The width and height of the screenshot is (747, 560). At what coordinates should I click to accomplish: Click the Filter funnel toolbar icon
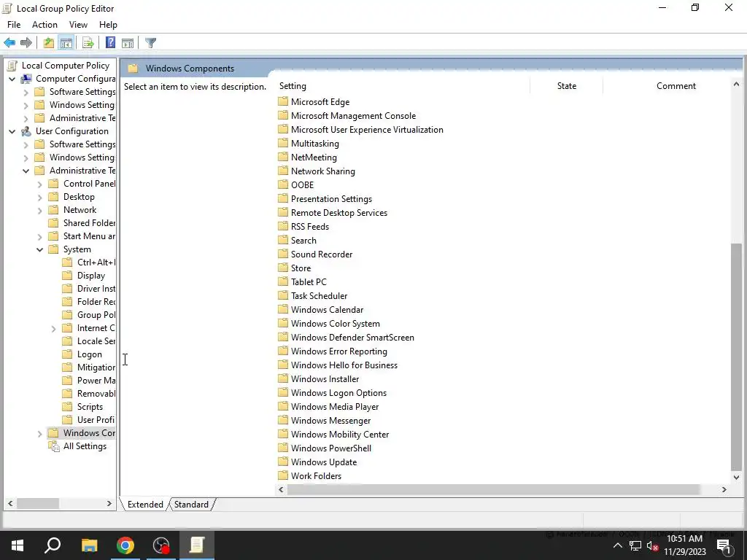150,43
